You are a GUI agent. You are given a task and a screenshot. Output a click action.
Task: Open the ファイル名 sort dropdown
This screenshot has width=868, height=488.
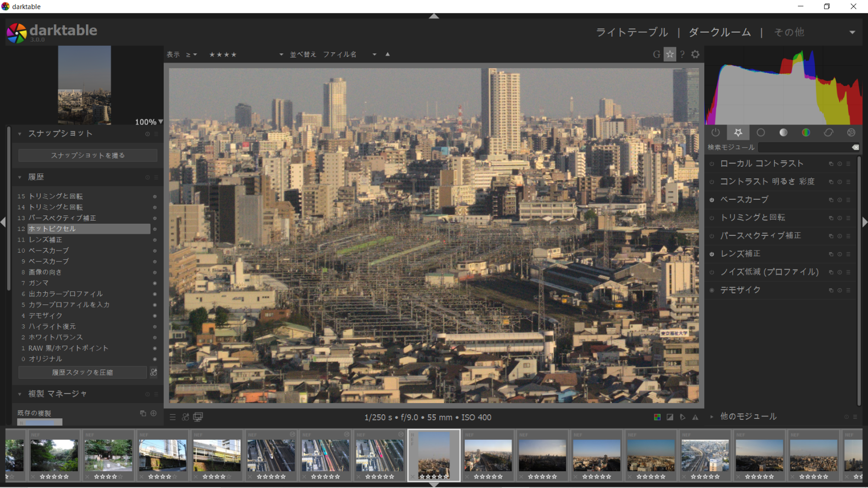pyautogui.click(x=350, y=54)
